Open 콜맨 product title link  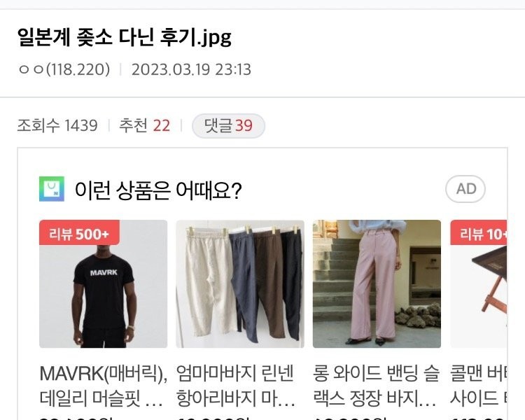pyautogui.click(x=479, y=386)
